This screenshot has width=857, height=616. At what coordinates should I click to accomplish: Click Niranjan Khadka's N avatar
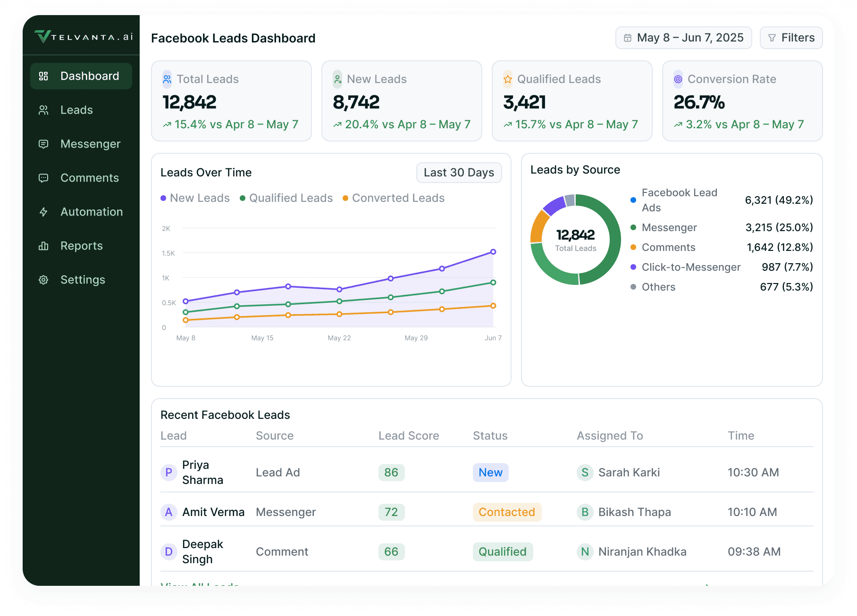585,552
